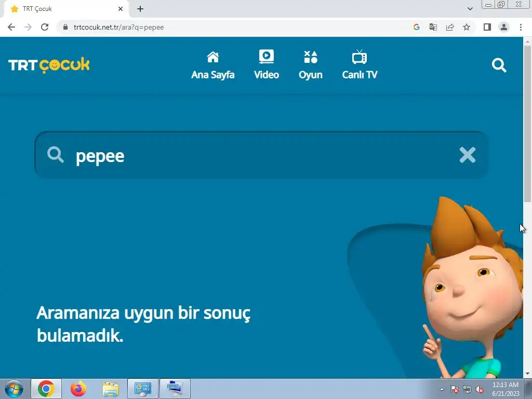Open the on-screen keyboard taskbar item

click(x=175, y=389)
